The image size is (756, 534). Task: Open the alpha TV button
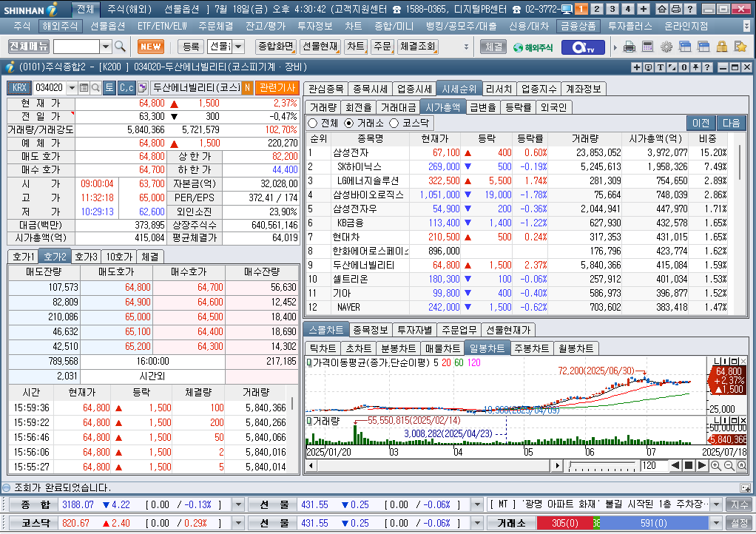pyautogui.click(x=582, y=47)
